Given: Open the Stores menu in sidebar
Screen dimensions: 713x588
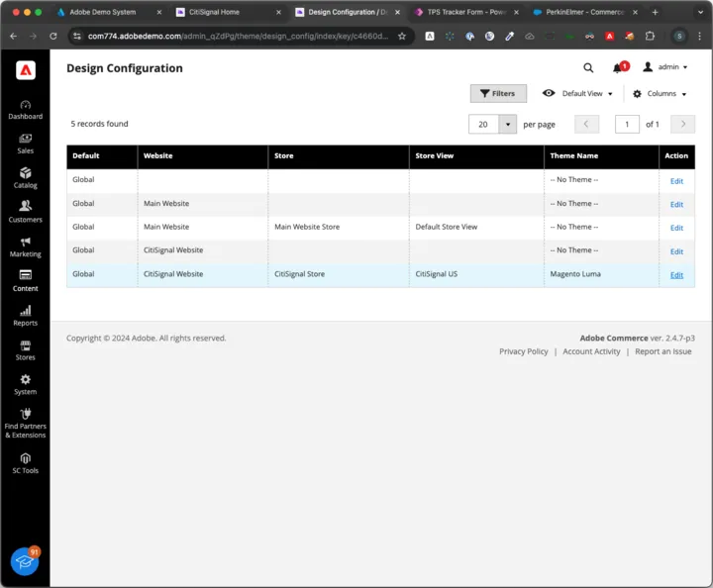Looking at the screenshot, I should (x=26, y=350).
